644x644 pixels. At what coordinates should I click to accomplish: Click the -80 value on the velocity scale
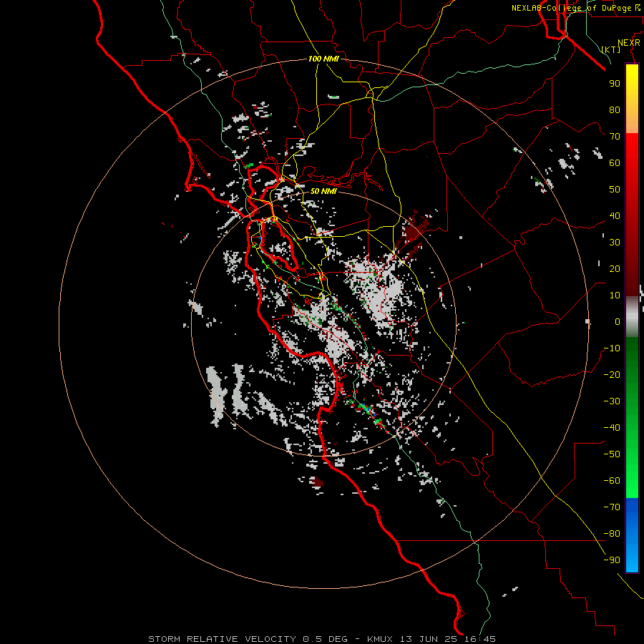click(612, 534)
